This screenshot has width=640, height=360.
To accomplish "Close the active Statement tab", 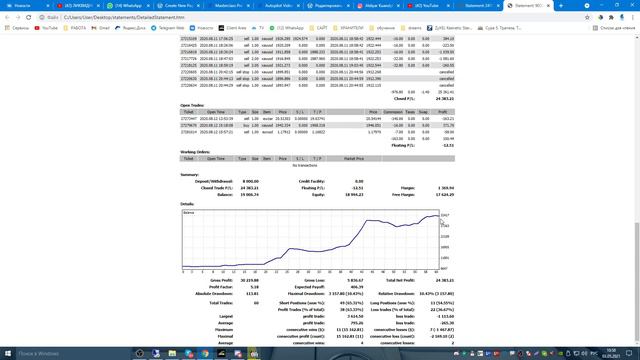I will (x=548, y=6).
